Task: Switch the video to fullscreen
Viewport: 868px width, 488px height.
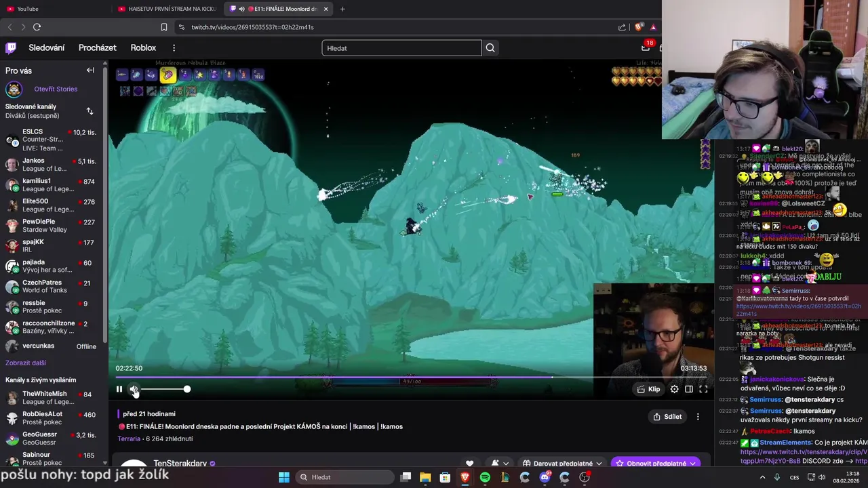Action: pyautogui.click(x=703, y=389)
